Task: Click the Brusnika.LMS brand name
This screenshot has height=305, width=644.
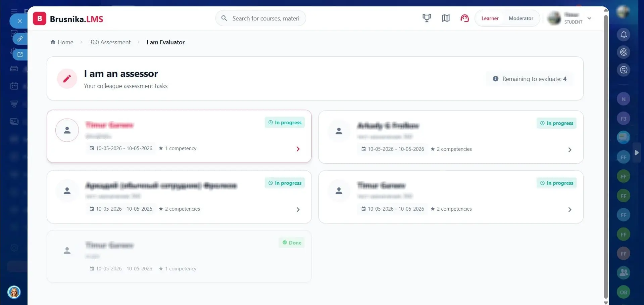Action: click(77, 19)
